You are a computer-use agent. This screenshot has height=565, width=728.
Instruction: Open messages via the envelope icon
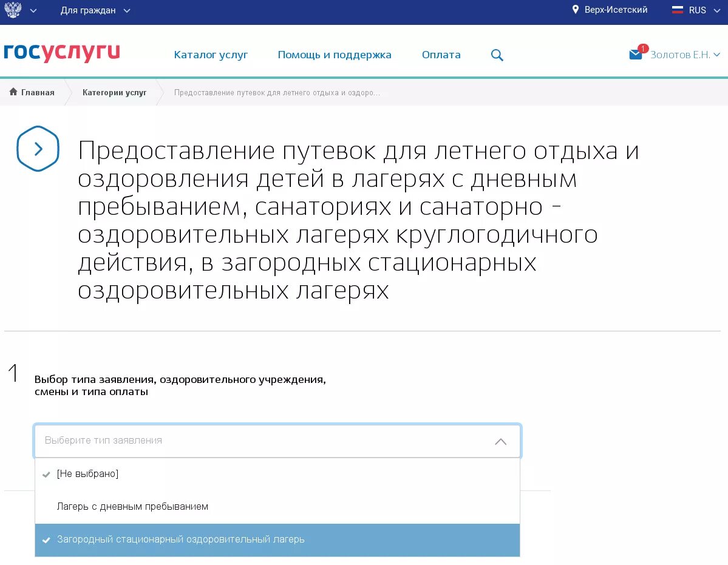tap(635, 55)
